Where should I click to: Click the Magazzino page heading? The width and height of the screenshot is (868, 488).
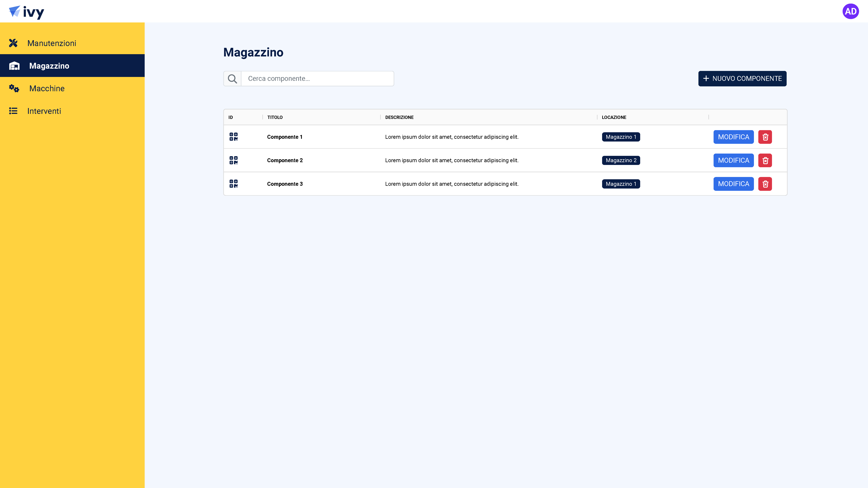[x=253, y=52]
